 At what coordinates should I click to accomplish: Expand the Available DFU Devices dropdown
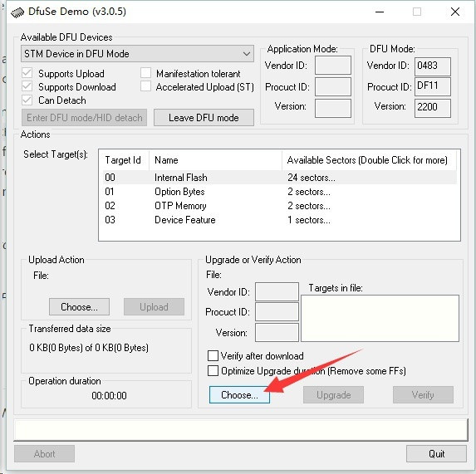pyautogui.click(x=247, y=54)
